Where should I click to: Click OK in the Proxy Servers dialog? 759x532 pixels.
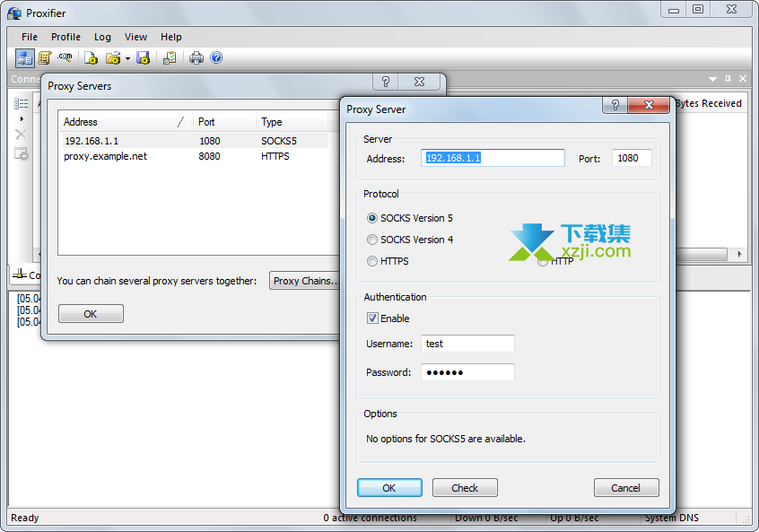[x=91, y=314]
